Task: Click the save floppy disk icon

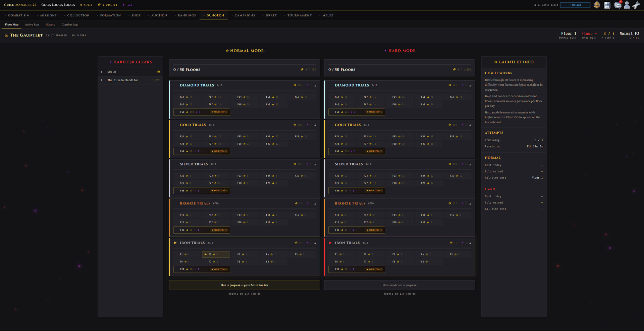Action: pyautogui.click(x=607, y=5)
